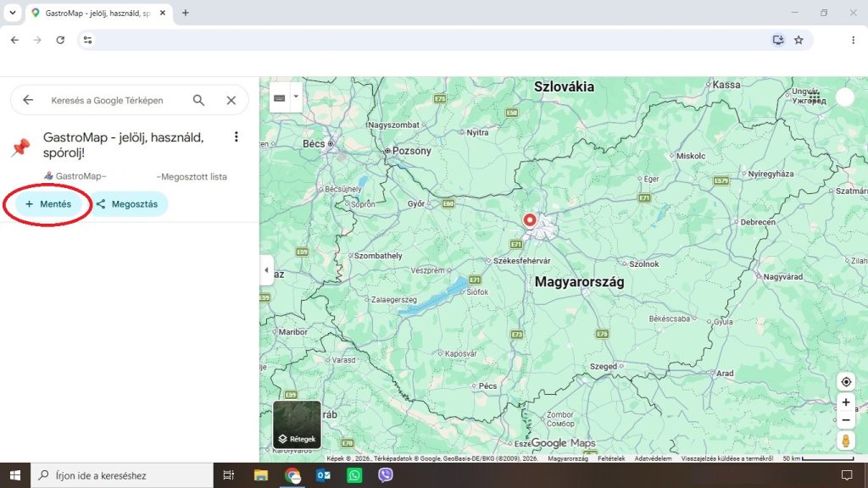868x488 pixels.
Task: Open WhatsApp from the taskbar
Action: (x=354, y=475)
